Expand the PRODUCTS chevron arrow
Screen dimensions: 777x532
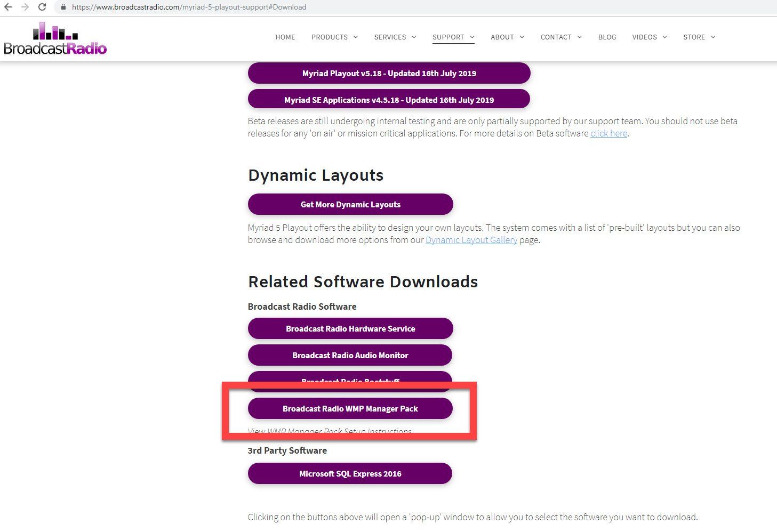(356, 37)
